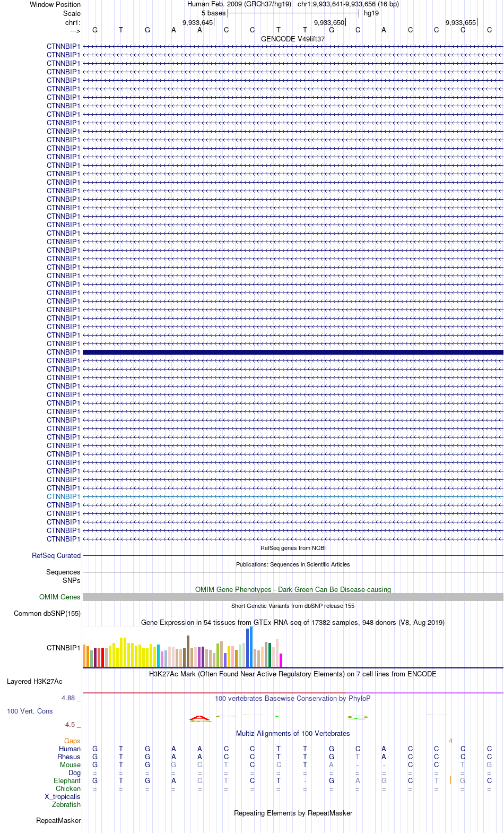
Task: Click the 5 bases scale bar label
Action: point(213,13)
